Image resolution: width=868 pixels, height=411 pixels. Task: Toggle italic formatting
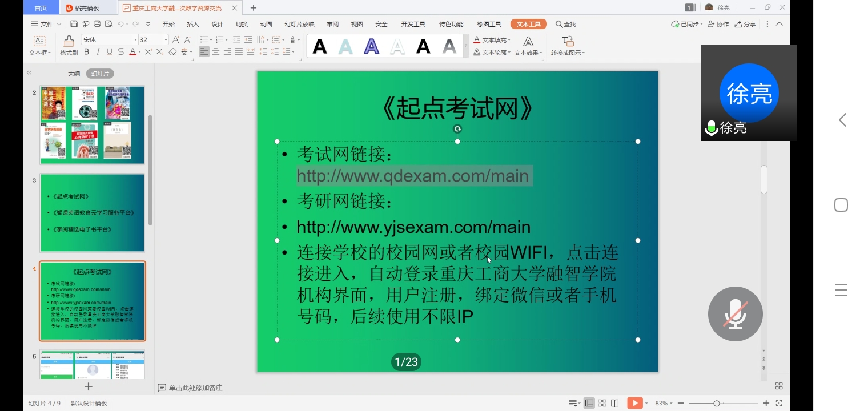(x=98, y=52)
